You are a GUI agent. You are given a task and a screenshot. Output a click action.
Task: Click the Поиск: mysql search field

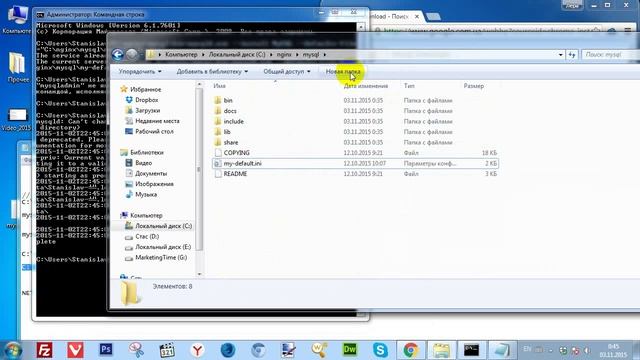point(610,55)
